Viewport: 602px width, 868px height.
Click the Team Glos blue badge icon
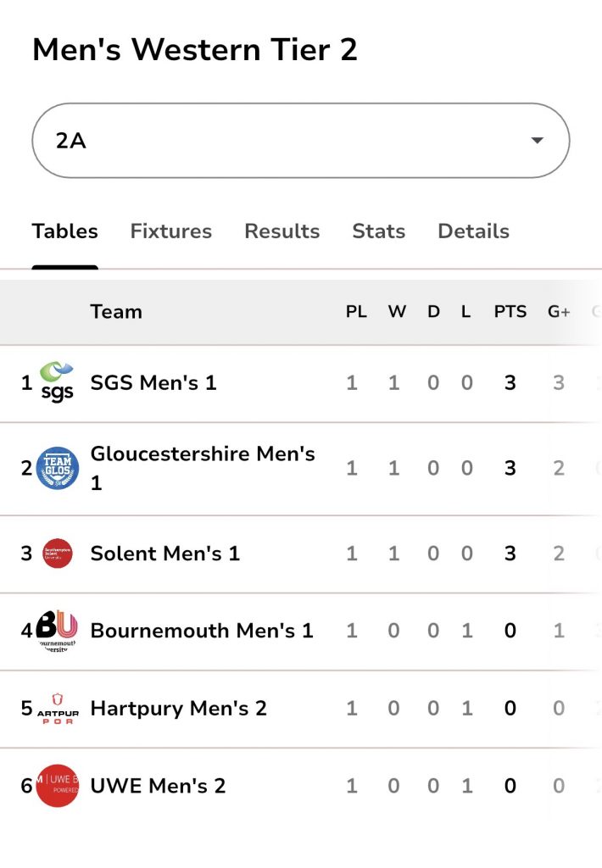point(58,468)
